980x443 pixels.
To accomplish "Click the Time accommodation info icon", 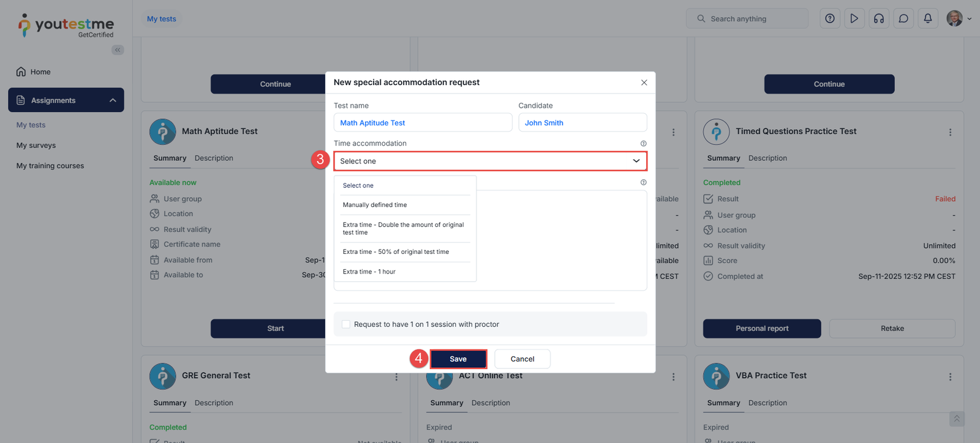I will click(x=643, y=144).
